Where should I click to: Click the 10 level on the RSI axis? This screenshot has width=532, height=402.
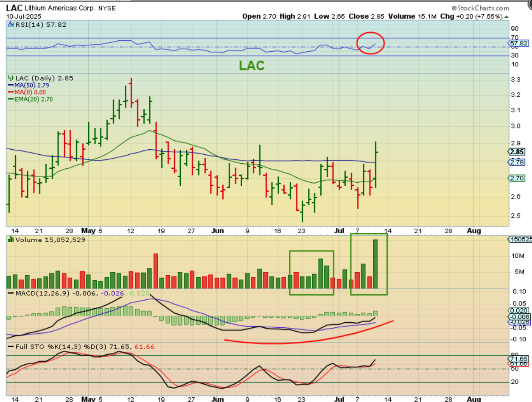click(515, 64)
